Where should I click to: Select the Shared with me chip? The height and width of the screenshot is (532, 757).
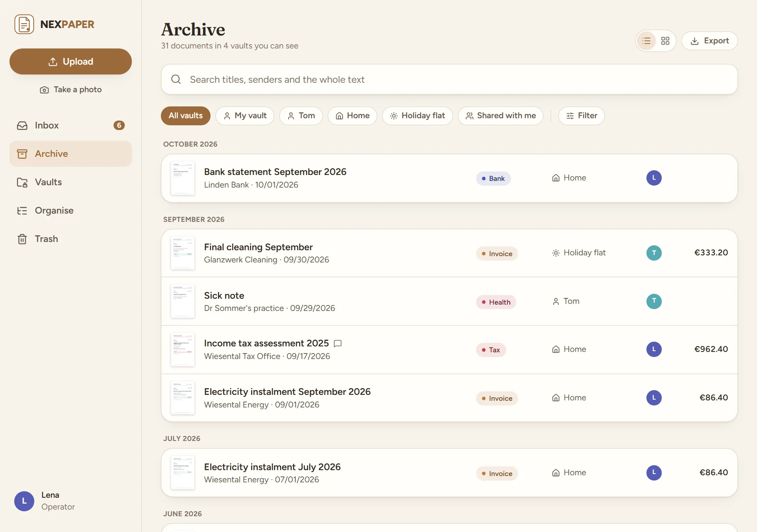(x=501, y=115)
